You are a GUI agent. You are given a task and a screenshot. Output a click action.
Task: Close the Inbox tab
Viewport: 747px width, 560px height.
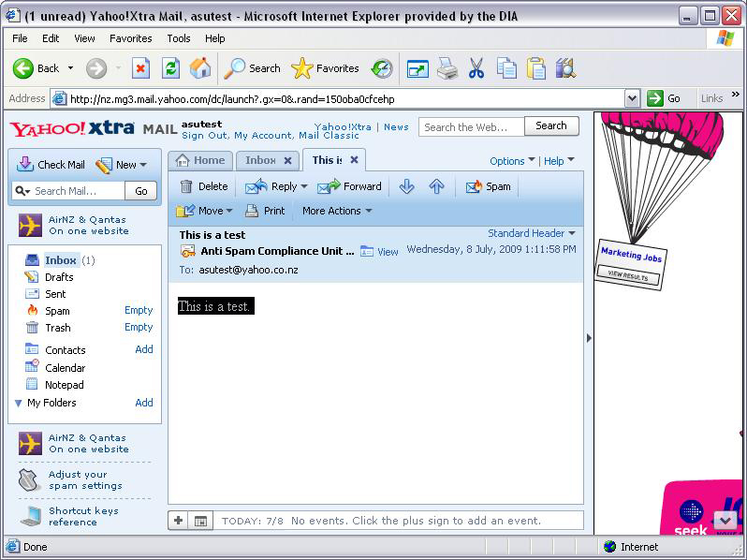[287, 161]
